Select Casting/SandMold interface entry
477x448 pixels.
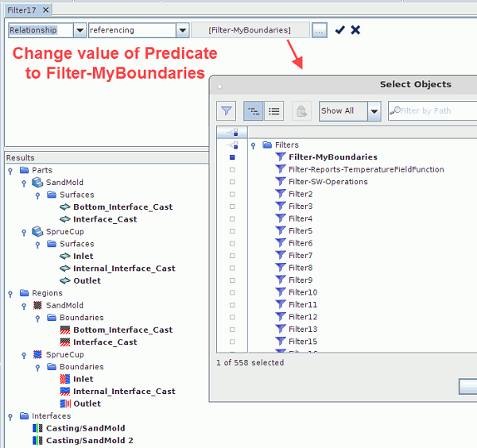click(x=86, y=428)
